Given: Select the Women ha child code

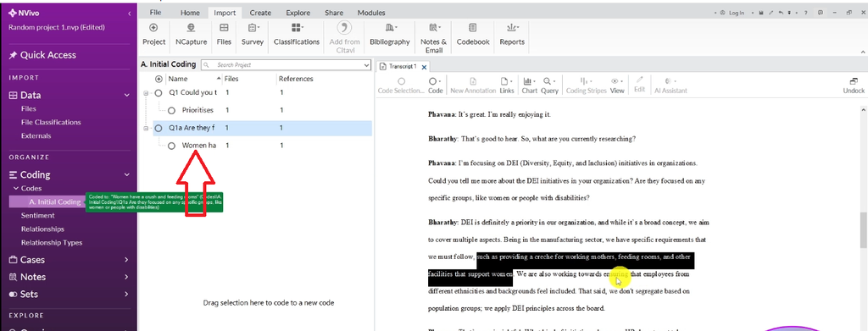Looking at the screenshot, I should click(x=198, y=146).
